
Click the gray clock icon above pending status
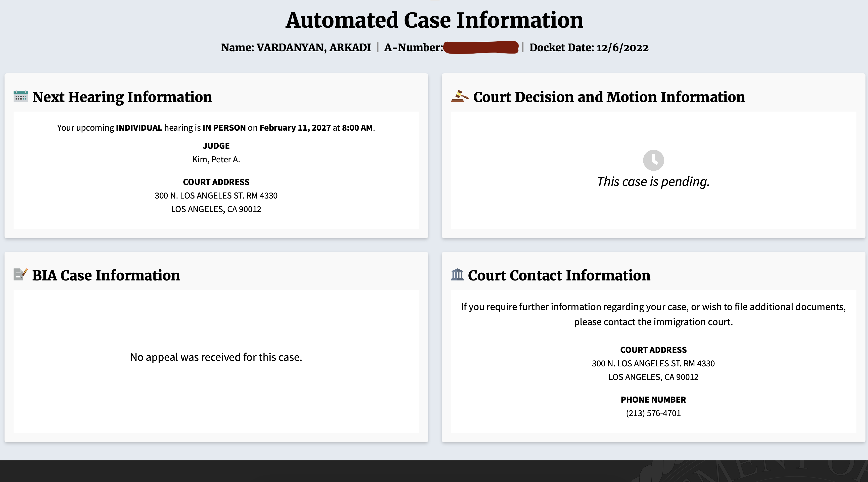653,160
